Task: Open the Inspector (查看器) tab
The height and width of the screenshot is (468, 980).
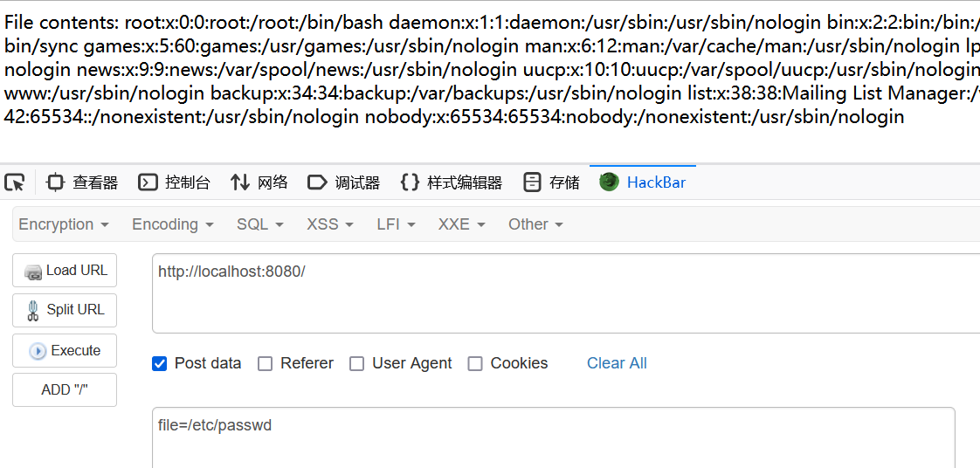Action: point(82,182)
